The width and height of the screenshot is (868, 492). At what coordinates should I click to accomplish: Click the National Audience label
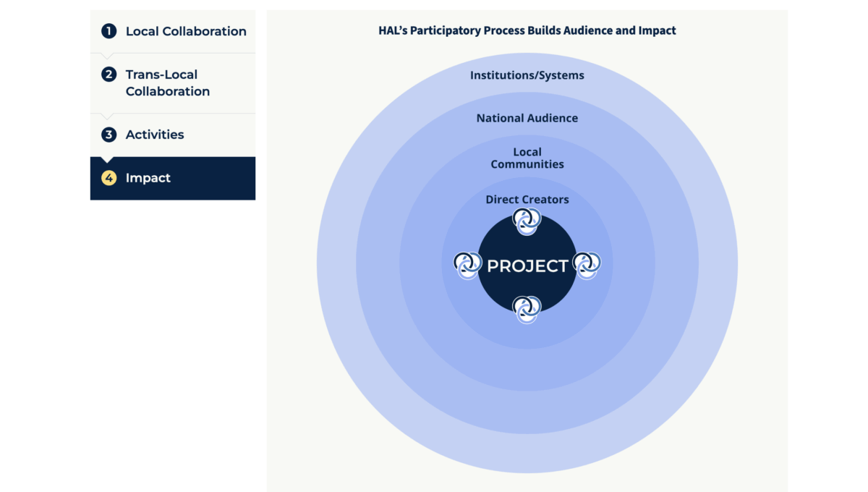pos(527,118)
